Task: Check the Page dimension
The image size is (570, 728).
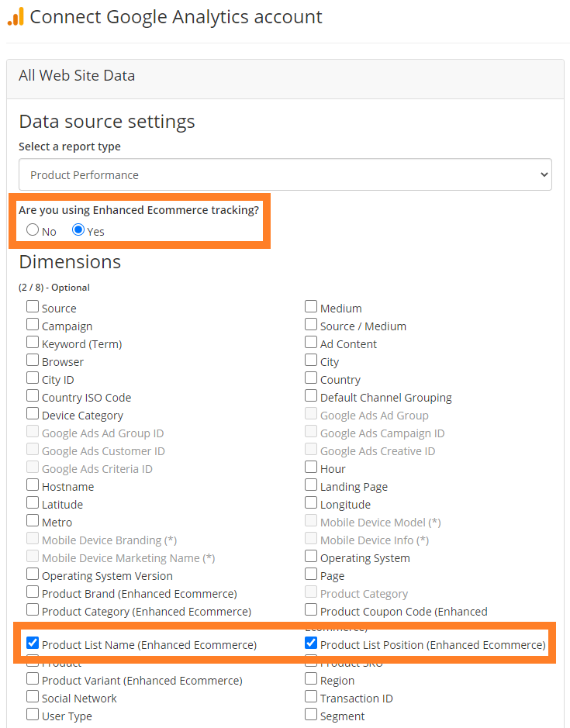Action: click(x=311, y=574)
